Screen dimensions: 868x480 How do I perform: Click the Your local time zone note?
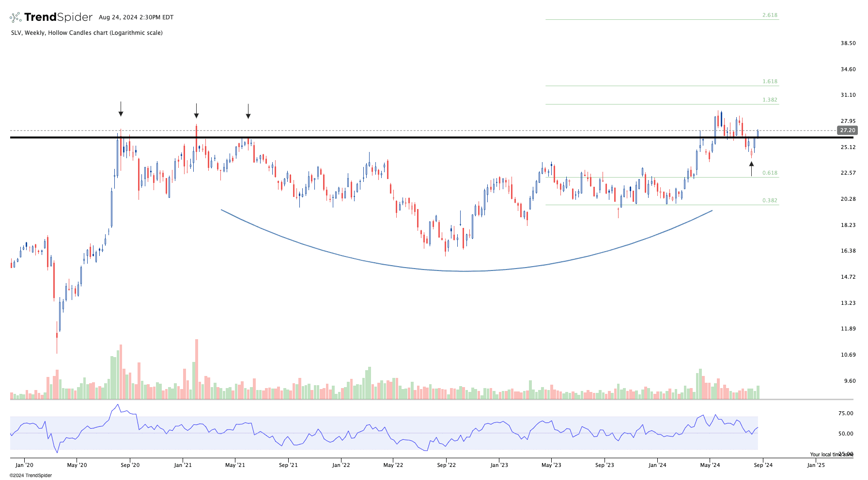click(831, 454)
